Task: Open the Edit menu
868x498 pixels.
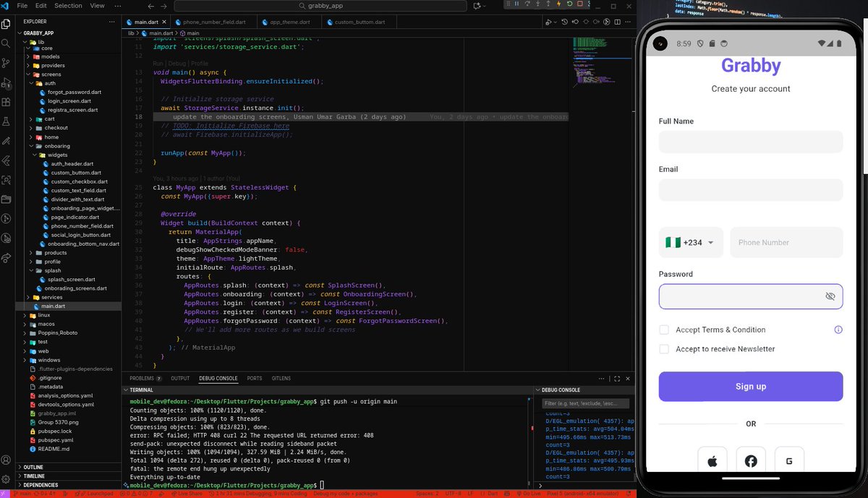Action: [x=41, y=6]
